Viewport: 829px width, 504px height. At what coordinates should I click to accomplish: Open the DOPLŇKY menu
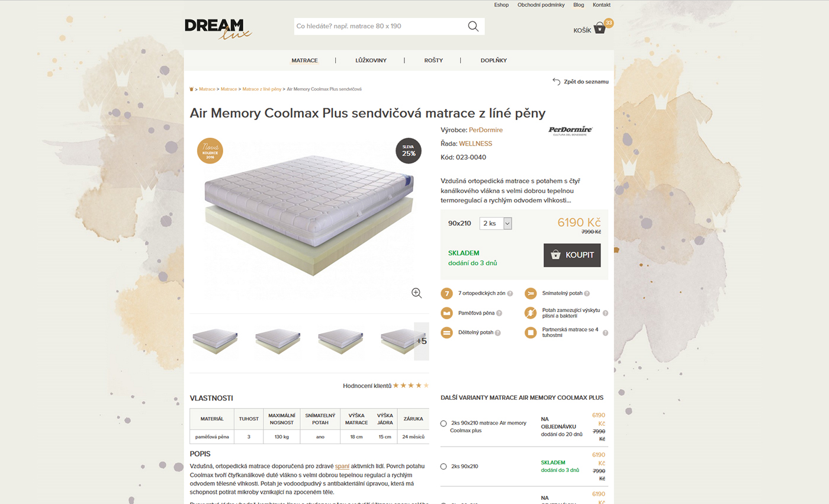[494, 60]
